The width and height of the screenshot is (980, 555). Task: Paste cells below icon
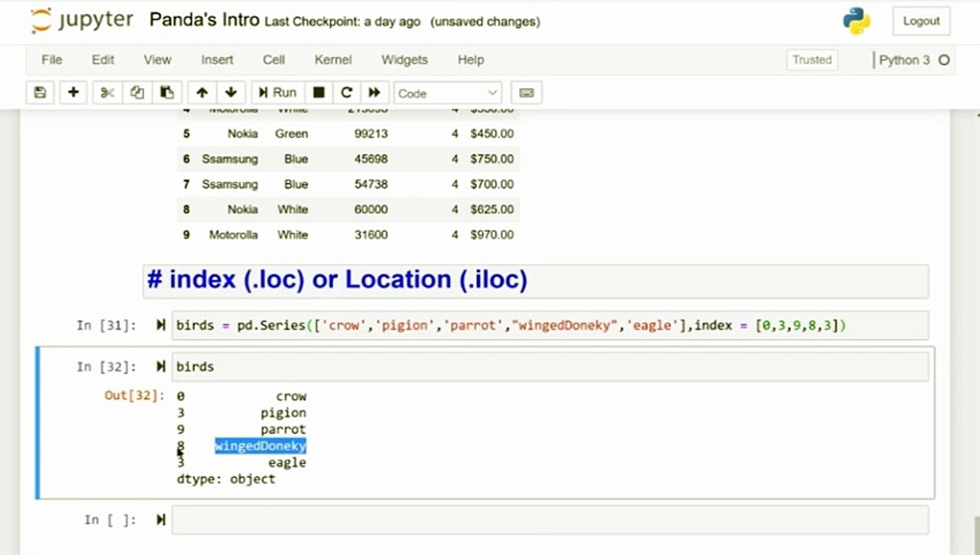pyautogui.click(x=167, y=92)
